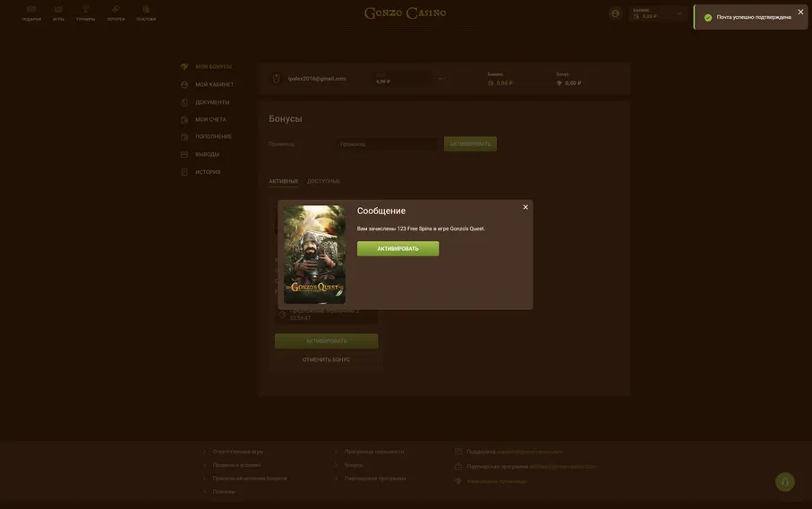This screenshot has width=812, height=509.
Task: Click Отменить бонус under the bonus card
Action: [x=326, y=359]
